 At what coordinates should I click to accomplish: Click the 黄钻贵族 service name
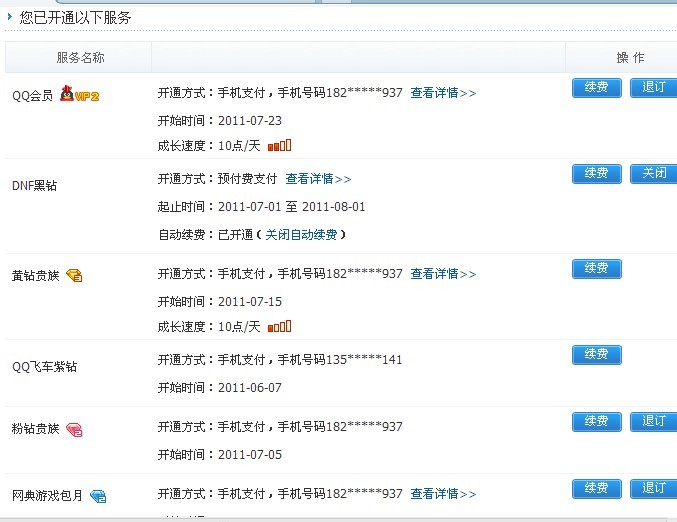(x=35, y=275)
